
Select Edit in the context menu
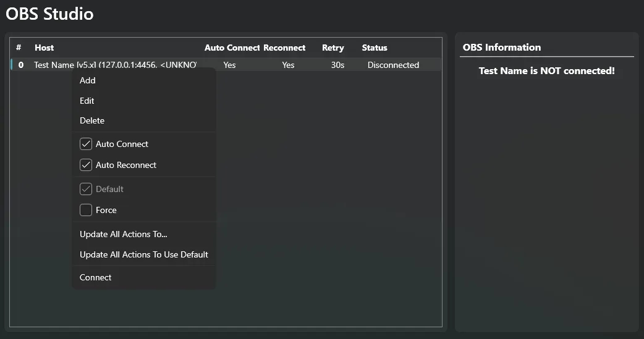point(87,101)
